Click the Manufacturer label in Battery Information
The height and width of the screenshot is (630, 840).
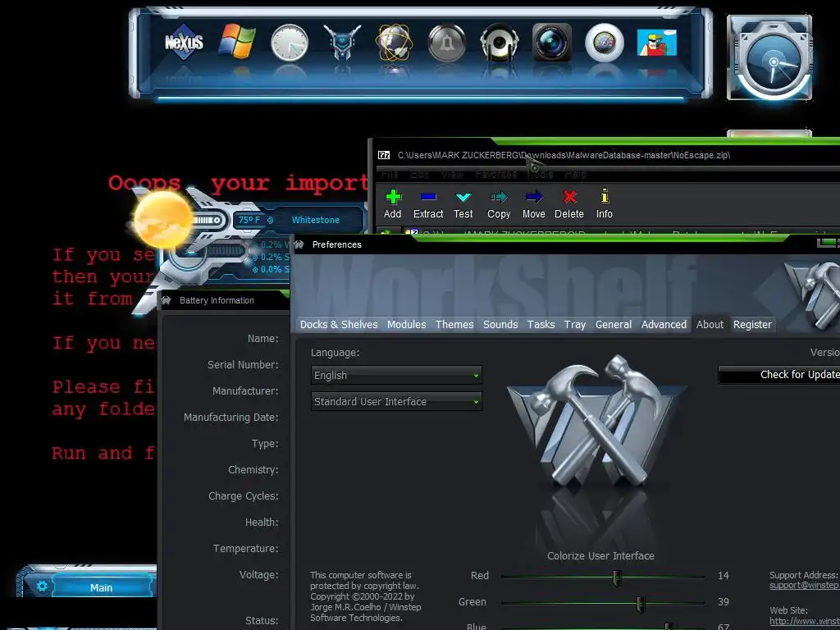tap(245, 390)
